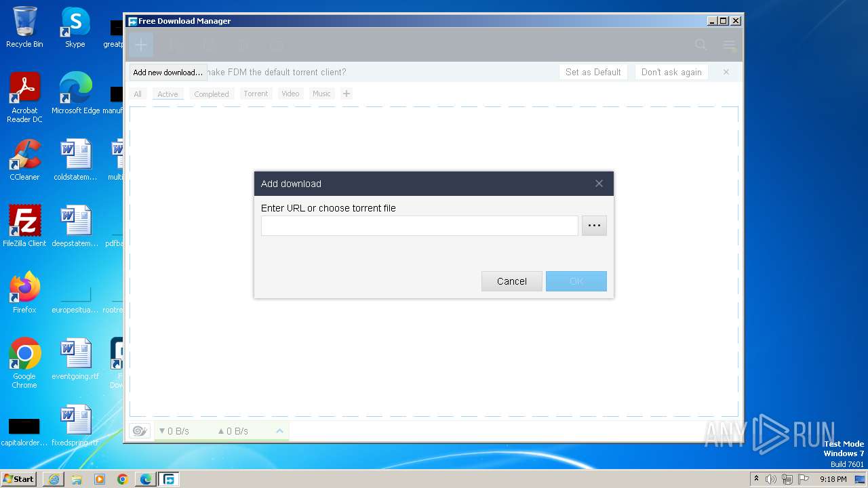Click the download speed 0 B/s indicator
The image size is (868, 488).
tap(174, 431)
